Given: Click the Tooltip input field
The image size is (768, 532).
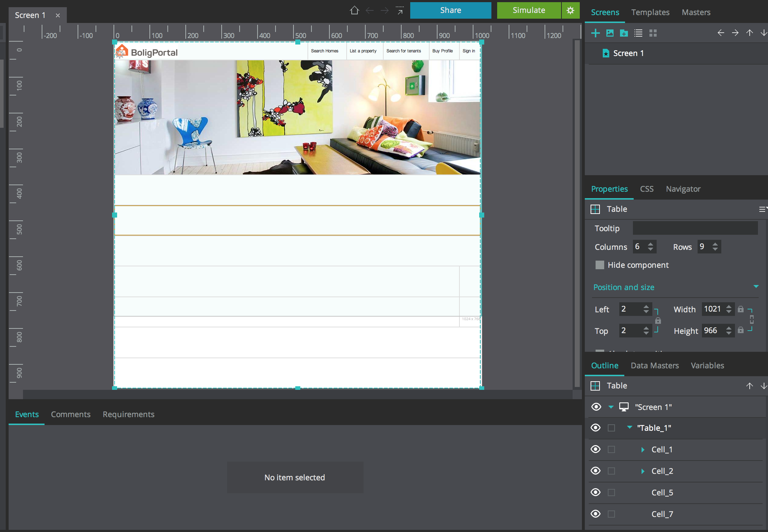Looking at the screenshot, I should (695, 228).
